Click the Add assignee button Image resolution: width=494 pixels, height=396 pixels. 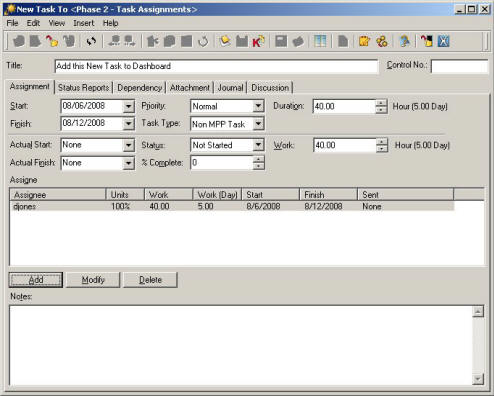coord(36,280)
